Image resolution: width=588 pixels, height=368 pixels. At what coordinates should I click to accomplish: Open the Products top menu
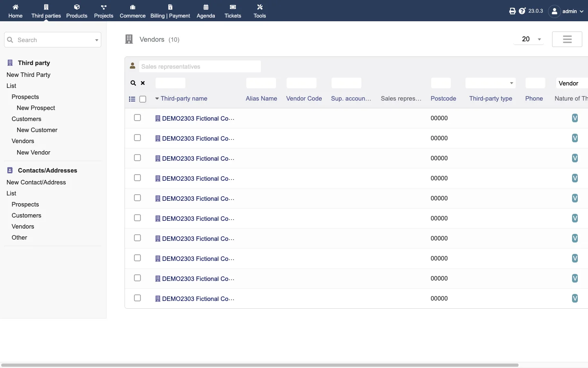tap(77, 11)
